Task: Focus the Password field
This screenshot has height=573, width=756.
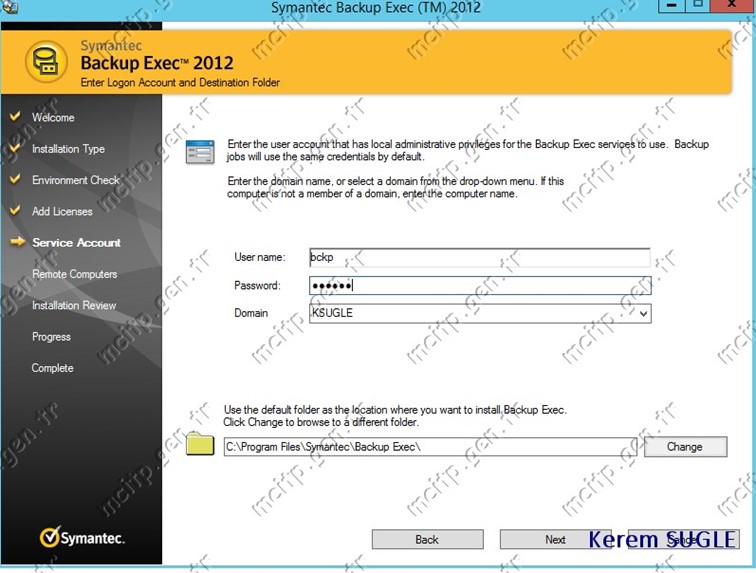Action: point(480,286)
